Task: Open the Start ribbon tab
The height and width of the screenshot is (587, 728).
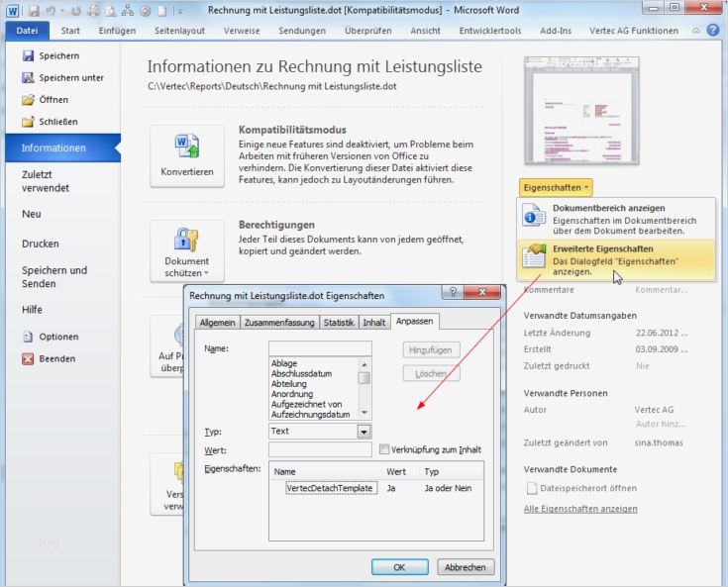Action: pos(70,31)
